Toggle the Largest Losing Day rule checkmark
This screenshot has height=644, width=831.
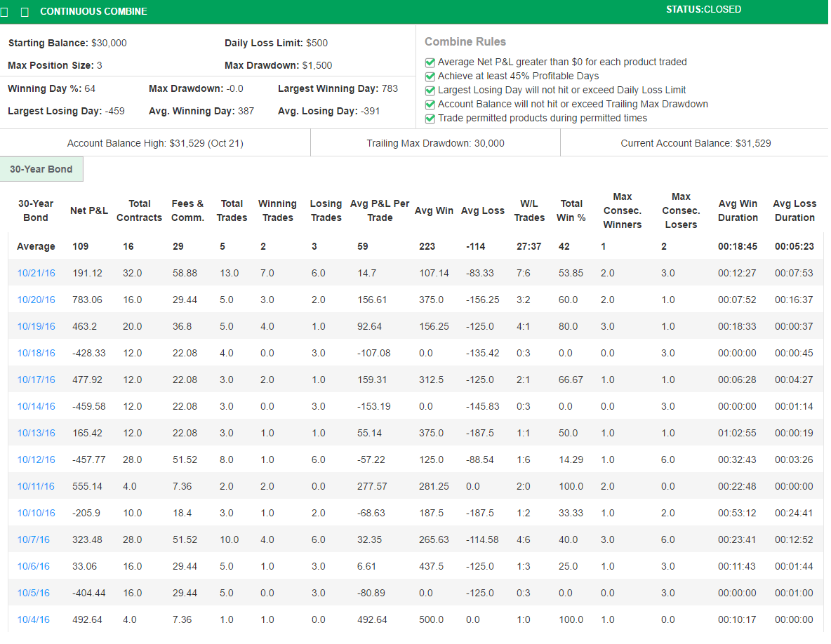pyautogui.click(x=430, y=90)
